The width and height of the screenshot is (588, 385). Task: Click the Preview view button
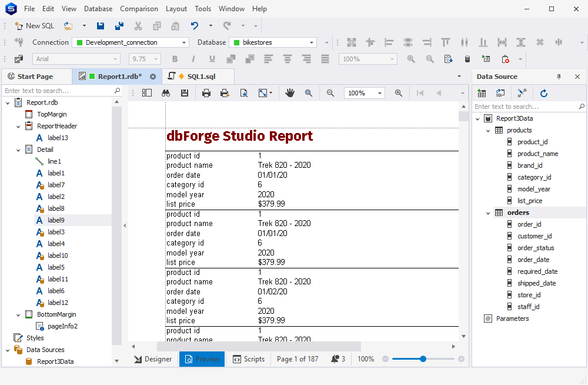(202, 359)
